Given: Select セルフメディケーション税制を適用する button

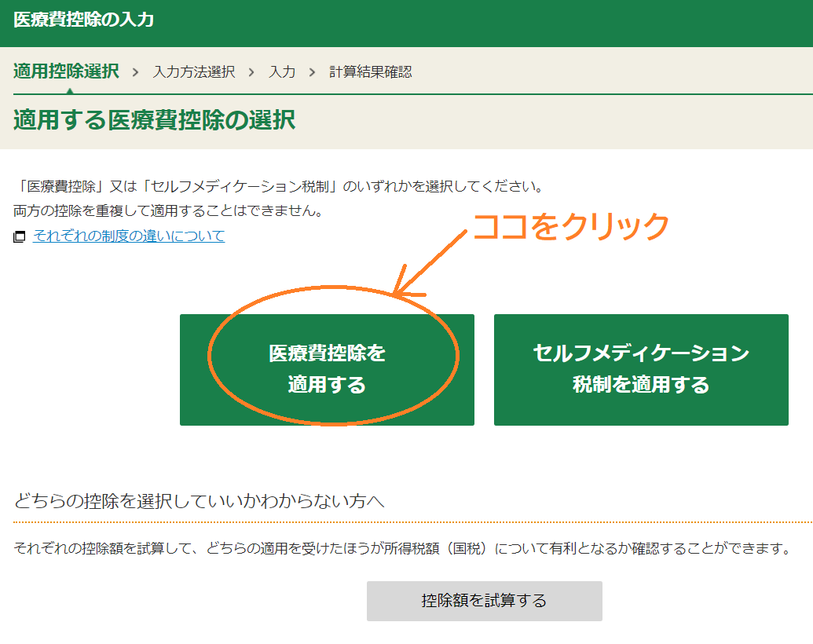Looking at the screenshot, I should click(x=641, y=369).
